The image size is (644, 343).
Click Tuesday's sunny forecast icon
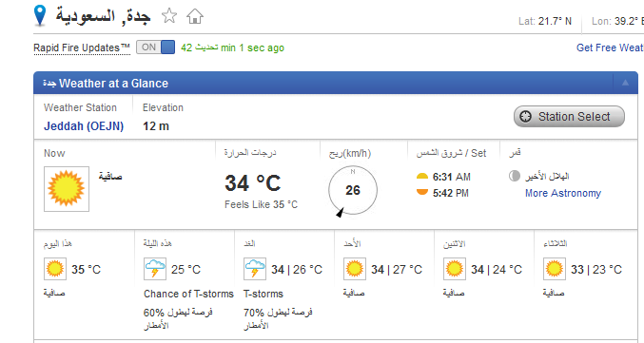[554, 269]
